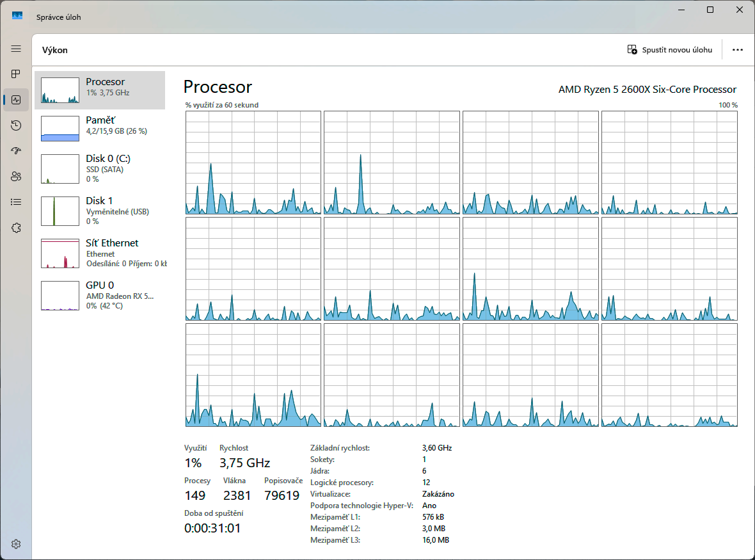Open the App history page icon
The height and width of the screenshot is (560, 755).
[x=16, y=125]
